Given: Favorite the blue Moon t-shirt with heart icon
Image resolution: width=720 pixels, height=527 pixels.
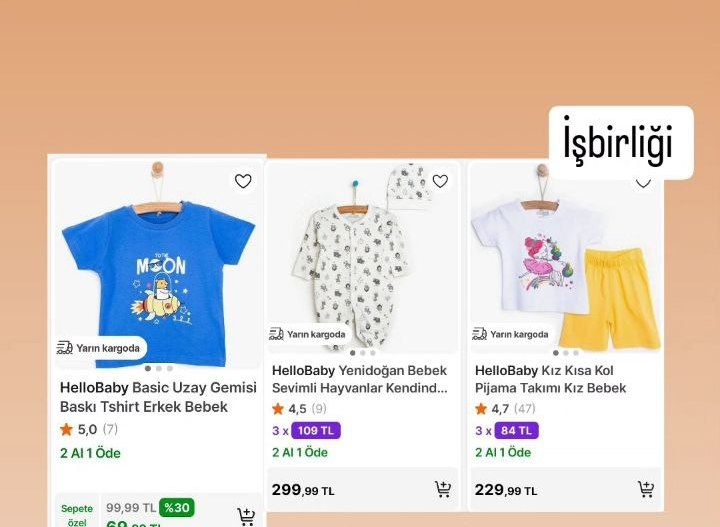Looking at the screenshot, I should 243,181.
